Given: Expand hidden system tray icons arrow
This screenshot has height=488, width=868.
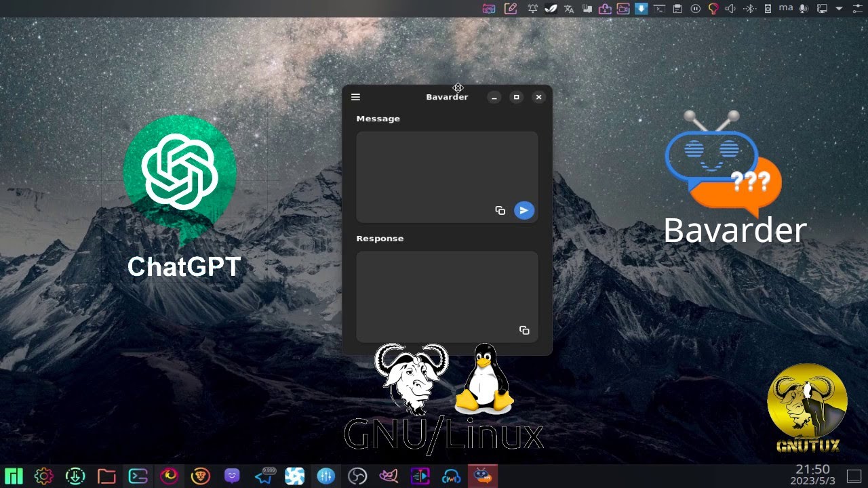Looking at the screenshot, I should point(839,8).
